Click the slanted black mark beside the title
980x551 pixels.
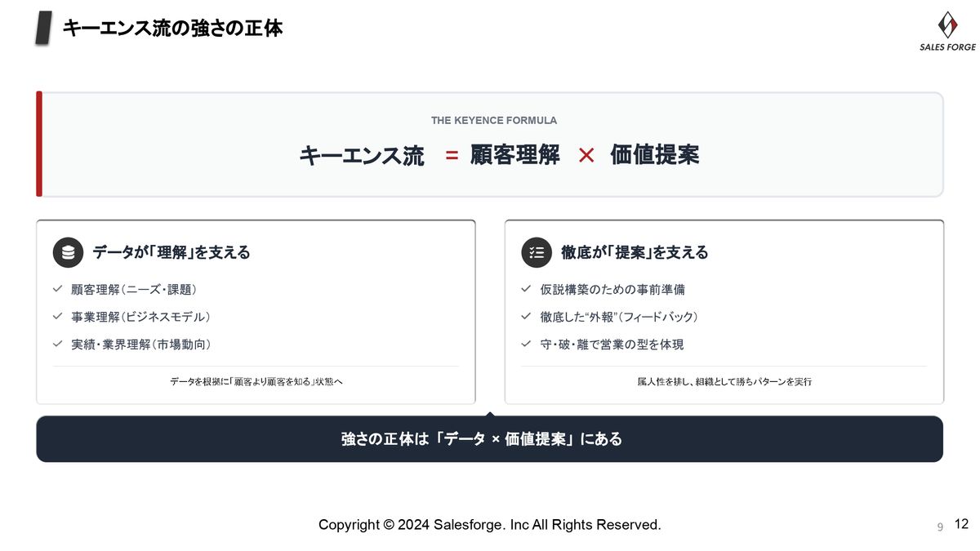click(45, 29)
